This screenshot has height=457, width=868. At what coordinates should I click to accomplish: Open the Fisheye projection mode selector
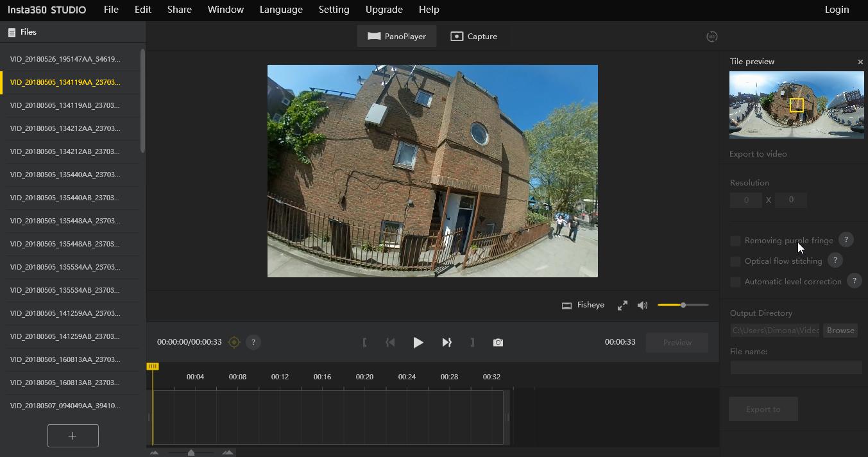pyautogui.click(x=583, y=305)
